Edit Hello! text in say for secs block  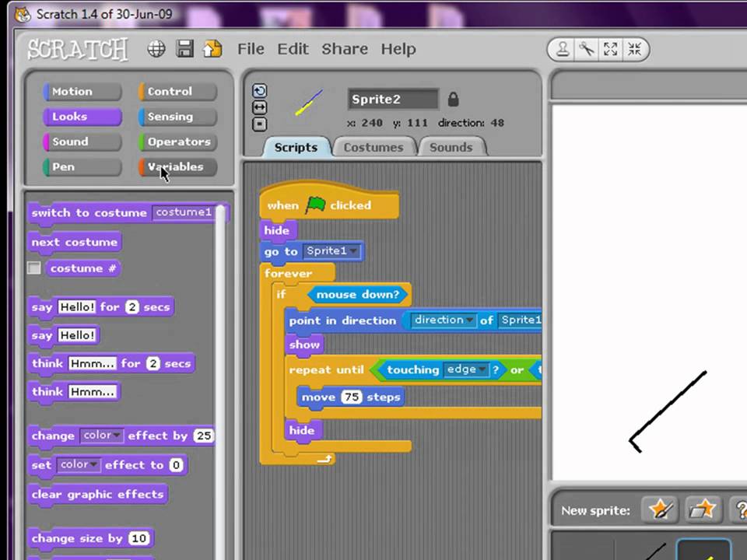77,306
